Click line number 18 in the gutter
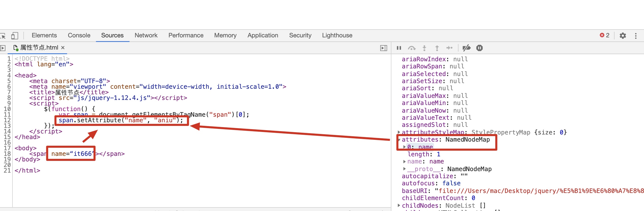Image resolution: width=644 pixels, height=211 pixels. pos(7,154)
